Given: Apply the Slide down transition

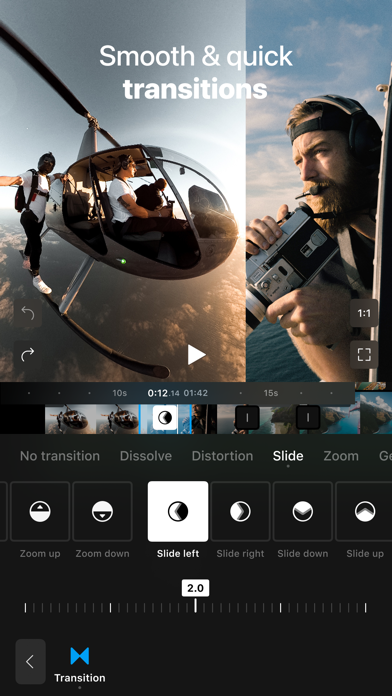Looking at the screenshot, I should pyautogui.click(x=303, y=511).
